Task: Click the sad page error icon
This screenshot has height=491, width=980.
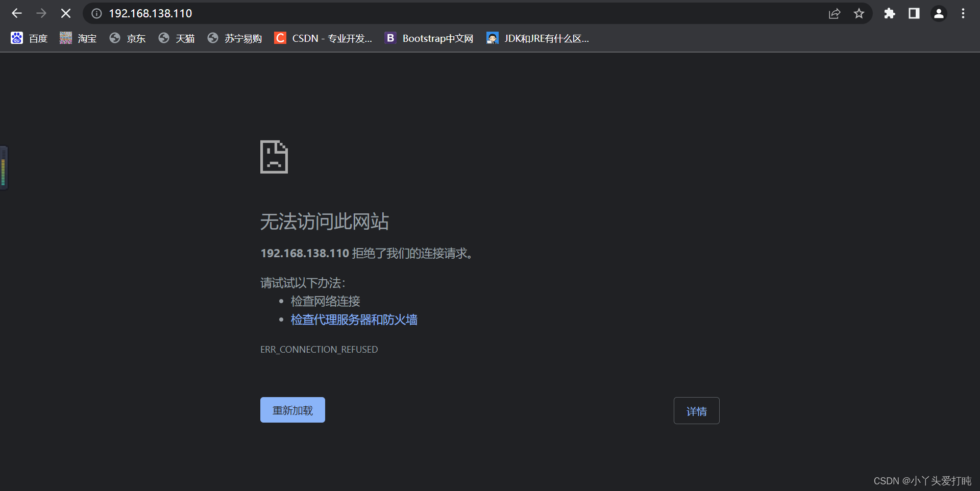Action: coord(274,157)
